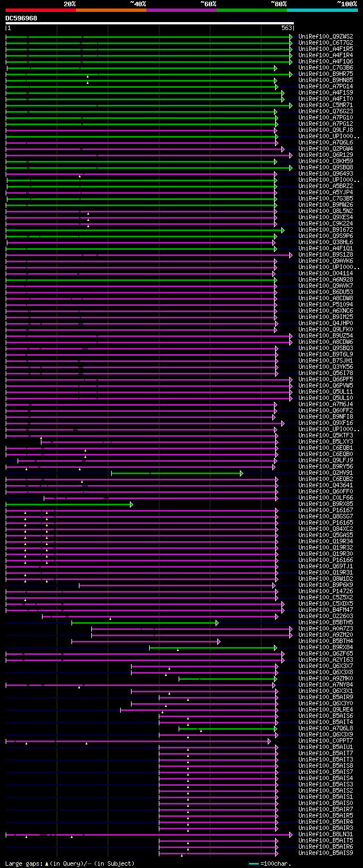The height and width of the screenshot is (868, 363).
Task: Click hit label UniRef100_Q5KTF3
Action: click(326, 435)
